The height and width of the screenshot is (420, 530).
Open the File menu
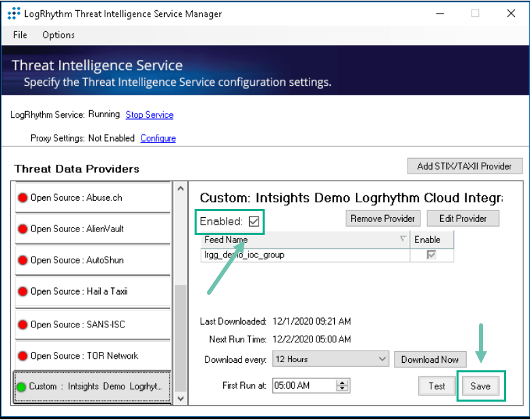click(x=20, y=35)
